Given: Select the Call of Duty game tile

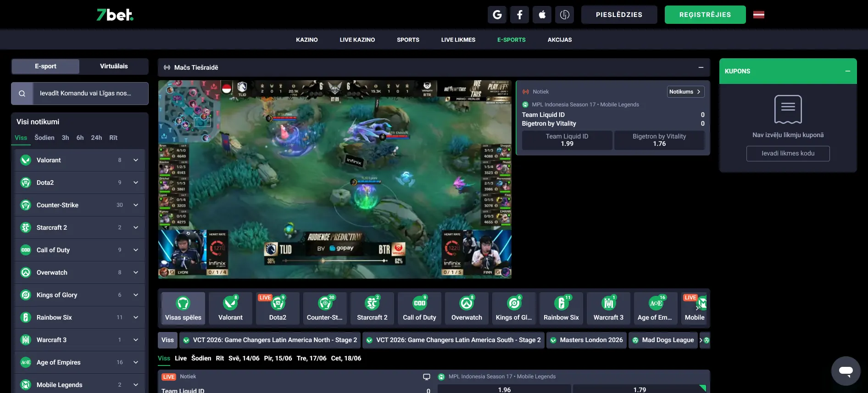Looking at the screenshot, I should click(419, 308).
